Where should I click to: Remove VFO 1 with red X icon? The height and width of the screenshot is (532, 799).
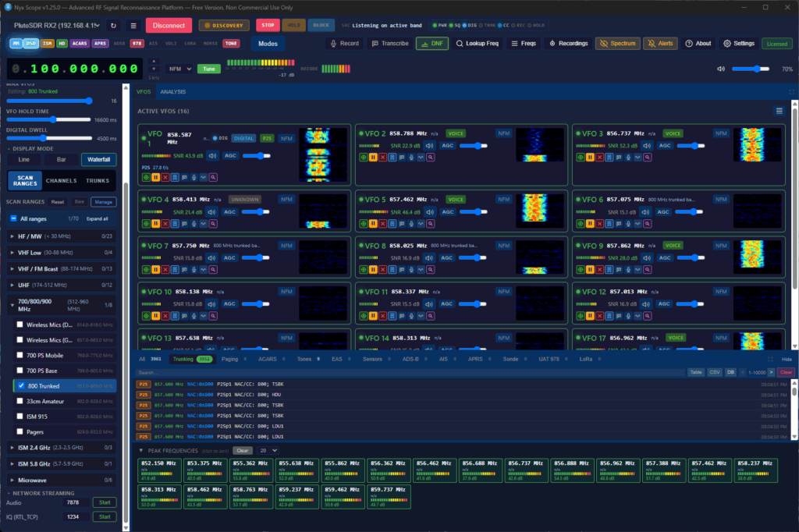[165, 177]
